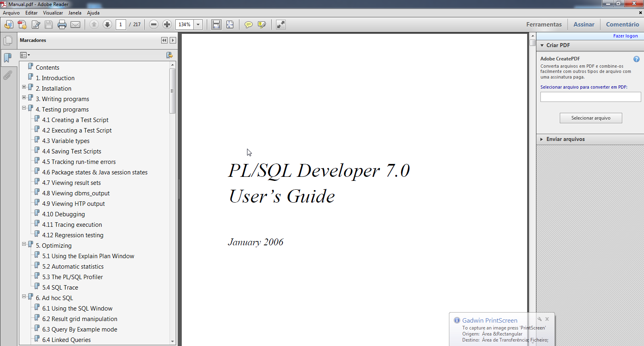Screen dimensions: 644x346
Task: Click the zoom in plus button
Action: [167, 25]
